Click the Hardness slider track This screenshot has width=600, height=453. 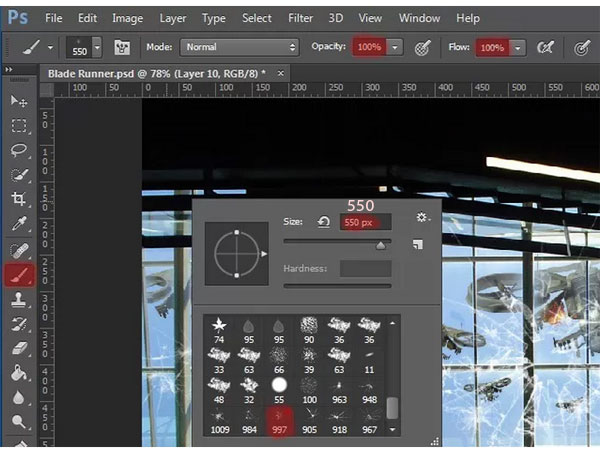[337, 286]
